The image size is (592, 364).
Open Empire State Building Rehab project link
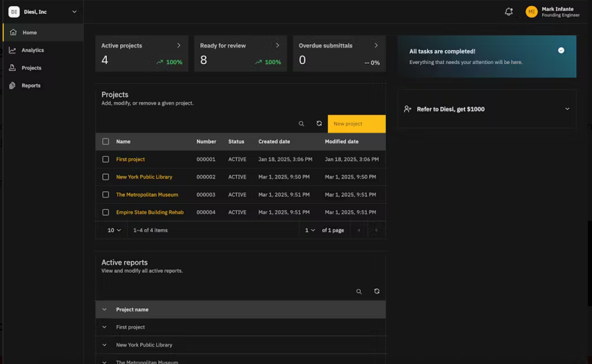pos(150,213)
